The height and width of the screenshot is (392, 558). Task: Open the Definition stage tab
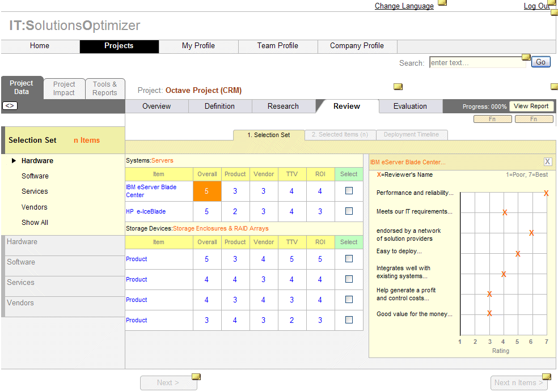pos(219,106)
